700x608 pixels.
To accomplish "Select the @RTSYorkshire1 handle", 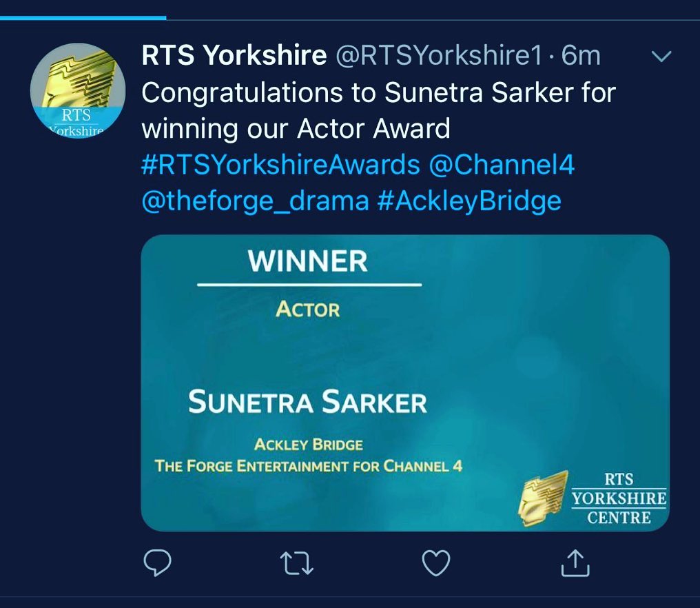I will pos(440,57).
